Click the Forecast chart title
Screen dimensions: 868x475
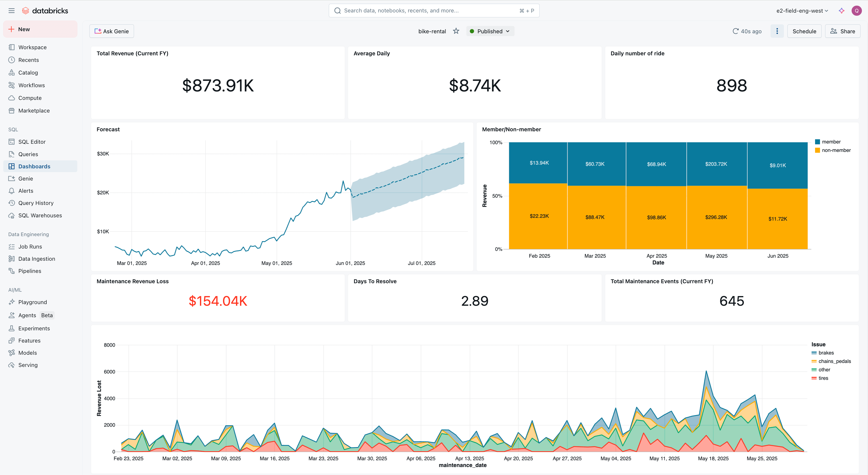pyautogui.click(x=108, y=129)
